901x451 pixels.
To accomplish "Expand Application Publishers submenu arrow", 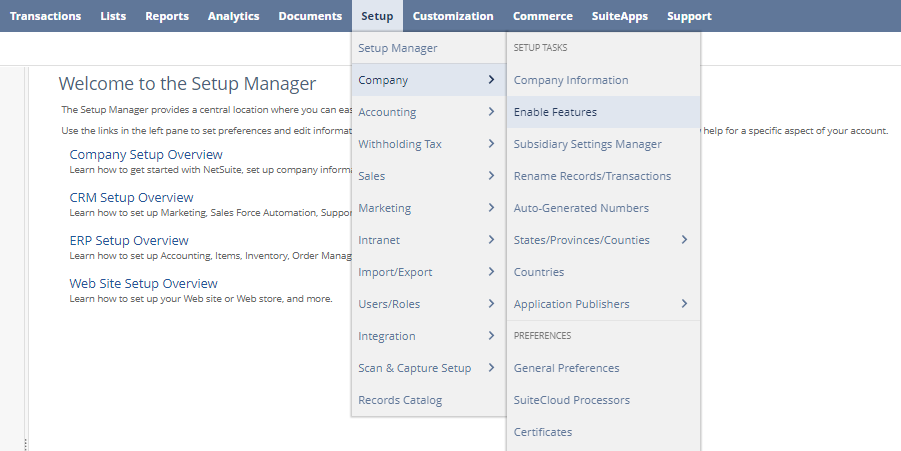I will coord(684,303).
